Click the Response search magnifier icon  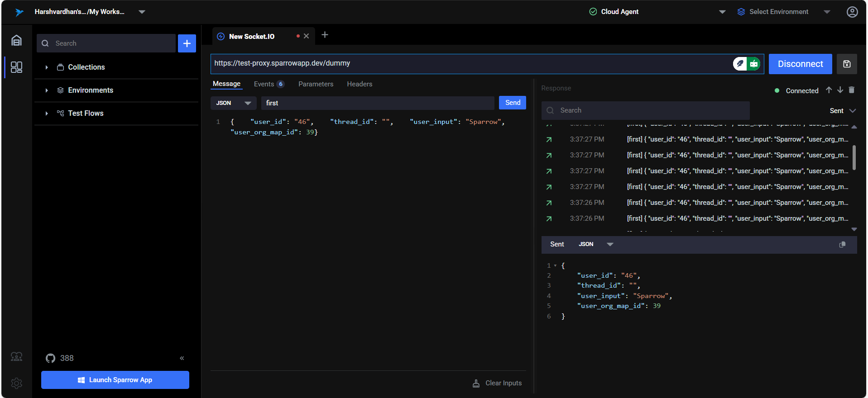click(x=550, y=110)
